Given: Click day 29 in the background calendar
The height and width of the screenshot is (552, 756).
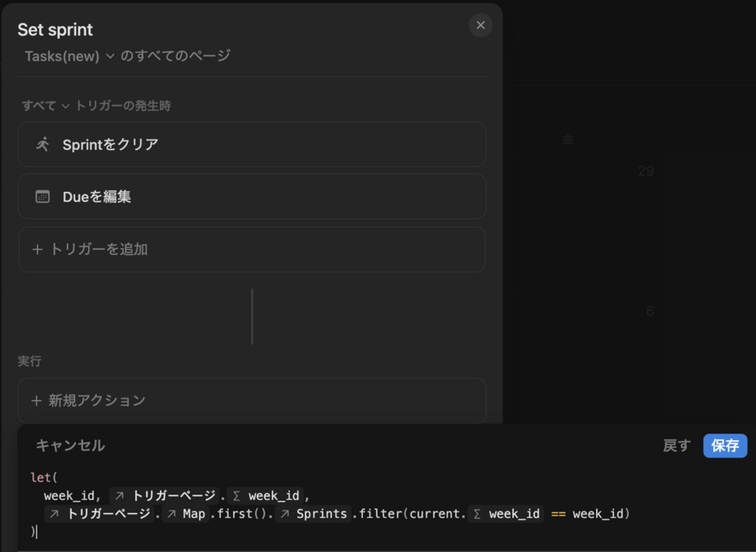Looking at the screenshot, I should tap(646, 171).
